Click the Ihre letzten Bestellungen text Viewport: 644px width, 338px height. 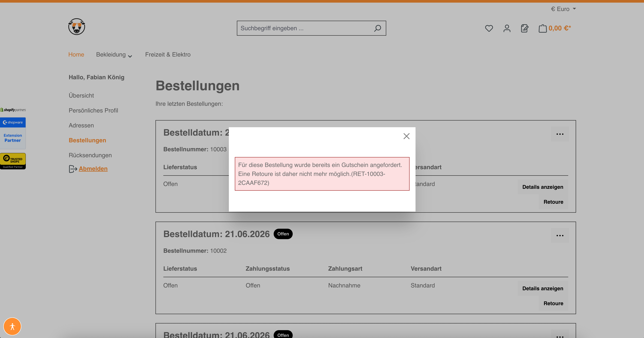pos(189,104)
